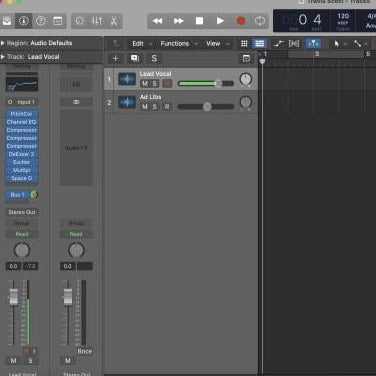Screen dimensions: 376x376
Task: Show the automation curve icon
Action: (x=278, y=44)
